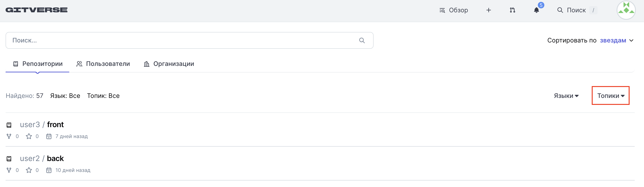The height and width of the screenshot is (187, 644).
Task: Click the fork icon for user2/back
Action: (x=9, y=170)
